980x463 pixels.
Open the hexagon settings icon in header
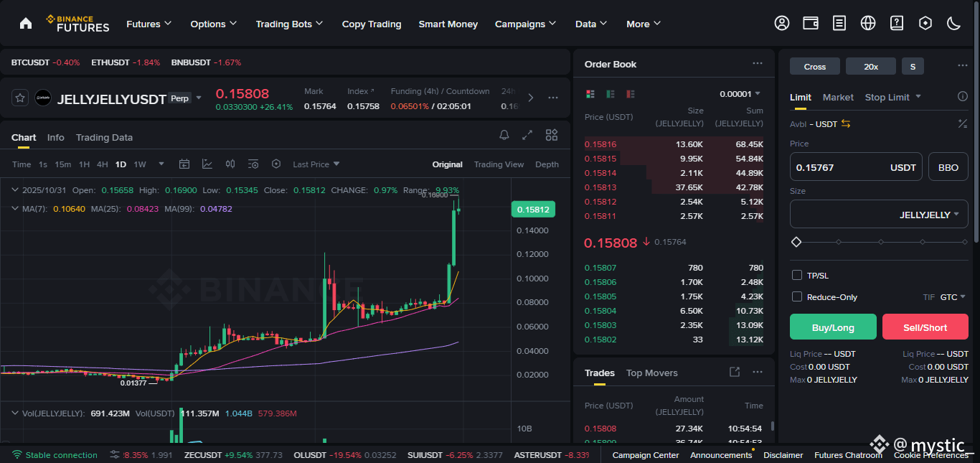[x=925, y=24]
